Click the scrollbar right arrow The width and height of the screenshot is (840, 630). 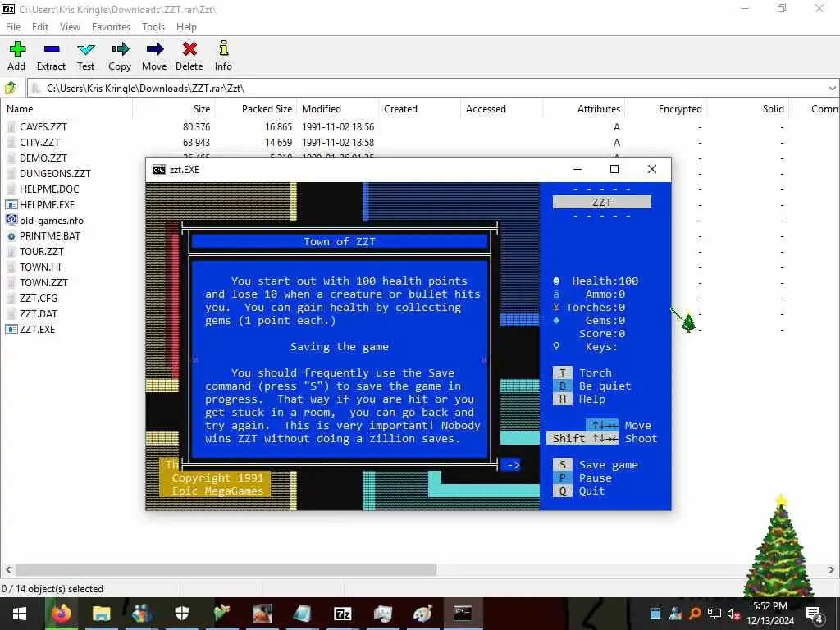point(832,569)
